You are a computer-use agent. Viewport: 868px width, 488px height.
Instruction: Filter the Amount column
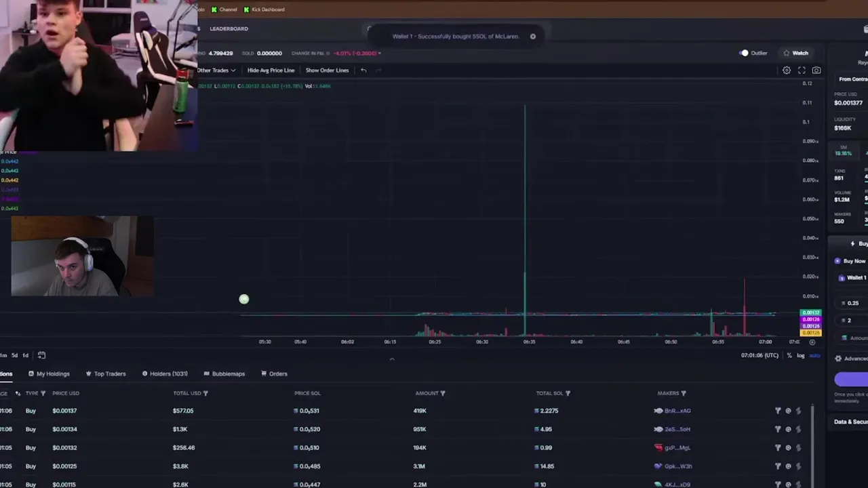coord(443,393)
